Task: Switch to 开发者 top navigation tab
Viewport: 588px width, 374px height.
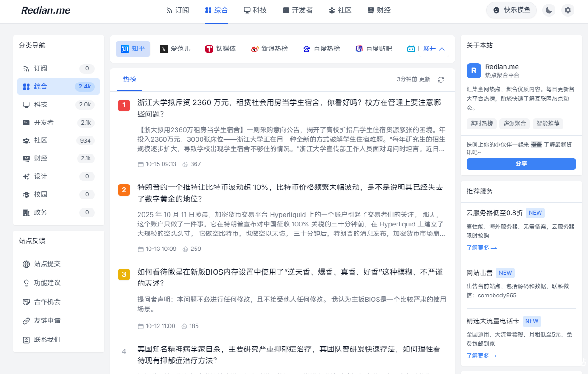Action: click(x=297, y=10)
